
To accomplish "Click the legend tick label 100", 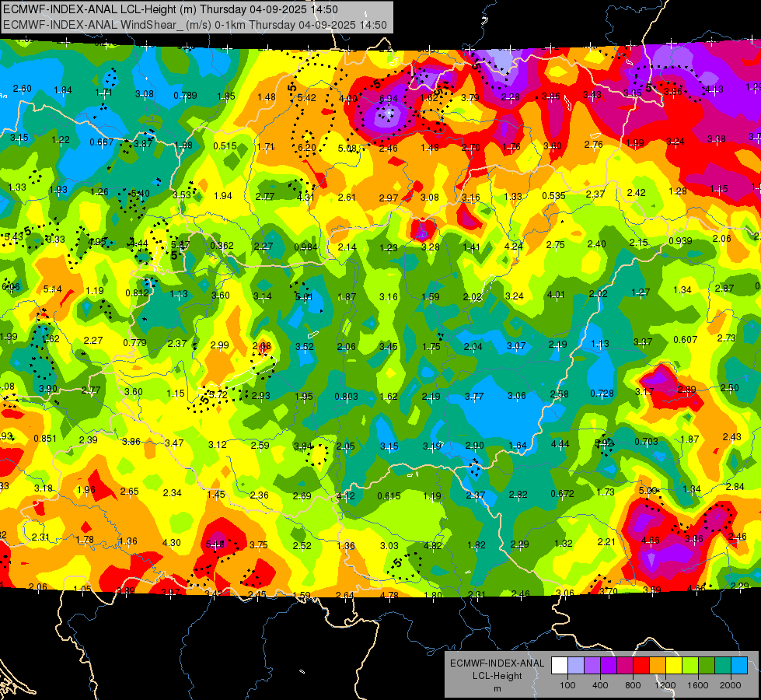I will (x=567, y=685).
